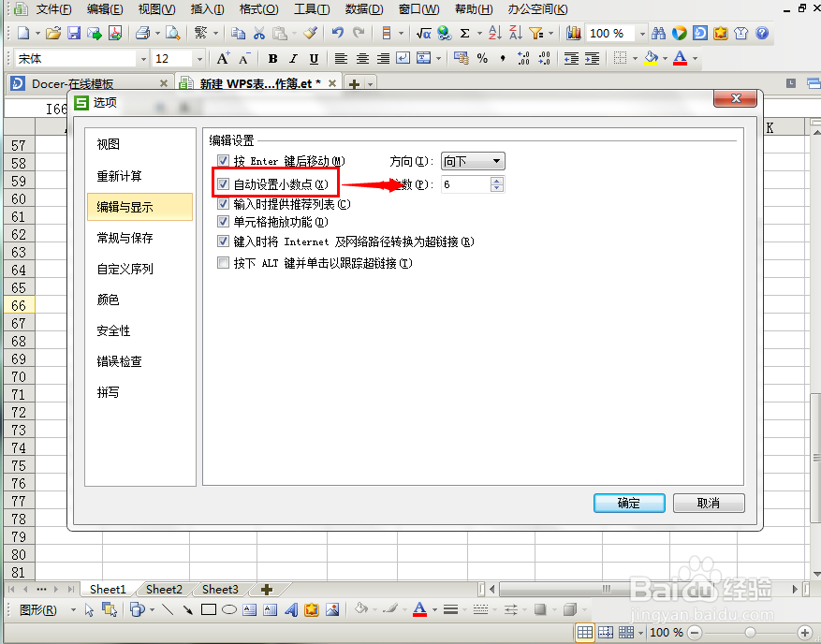The width and height of the screenshot is (821, 644).
Task: Click the font color A swatch
Action: coord(680,58)
